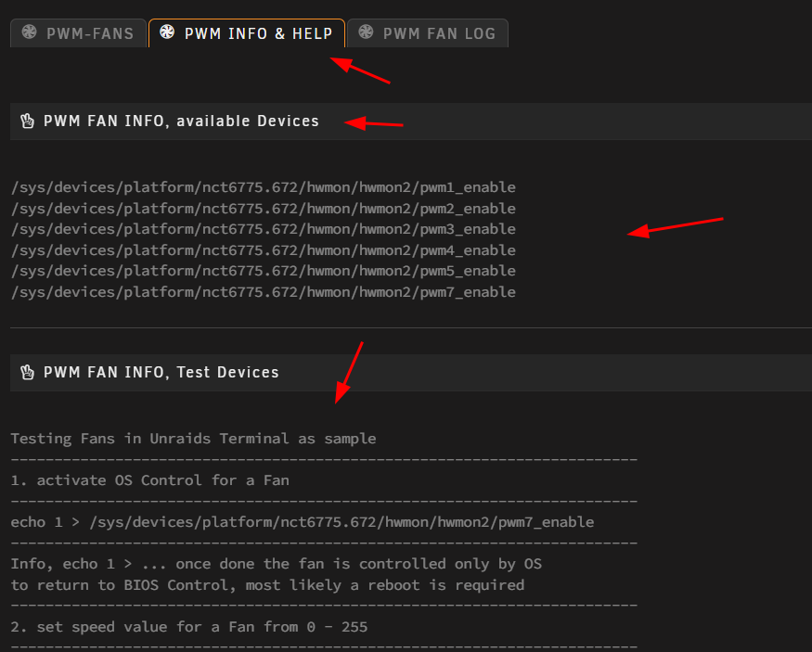Click the pwm7_enable path in available Devices list
The height and width of the screenshot is (652, 812).
click(263, 292)
